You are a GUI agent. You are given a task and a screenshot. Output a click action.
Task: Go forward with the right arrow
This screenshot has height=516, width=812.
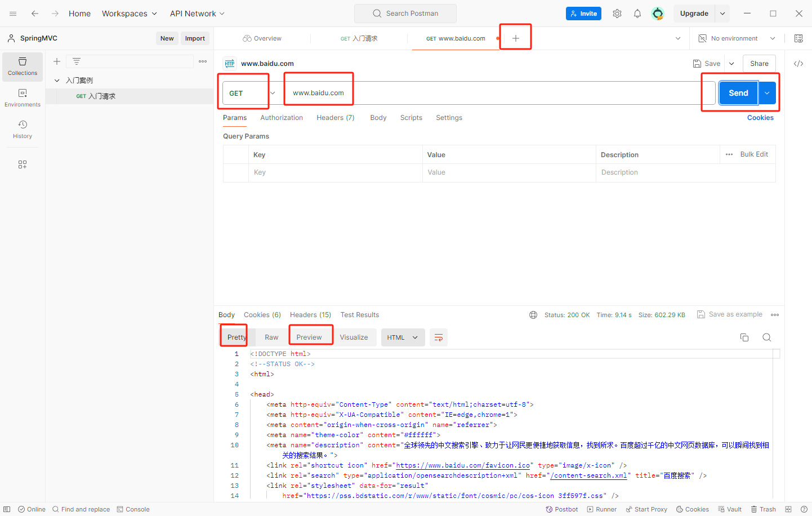55,14
